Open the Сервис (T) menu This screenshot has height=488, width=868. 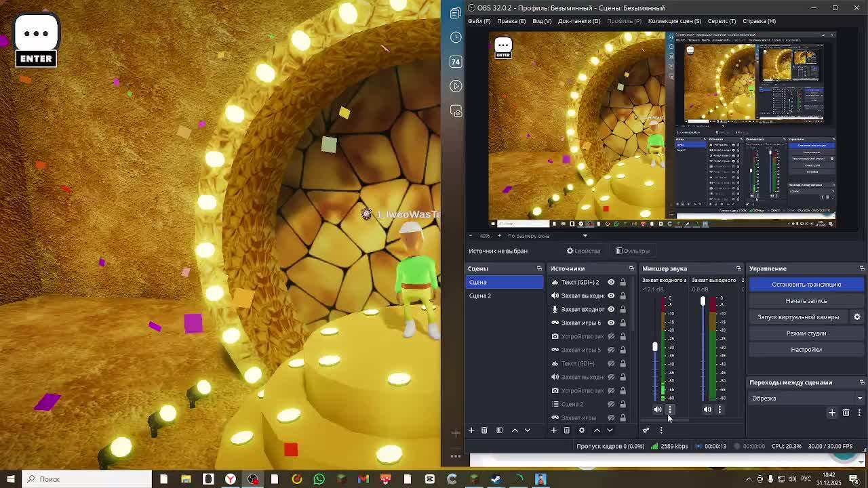(x=721, y=21)
